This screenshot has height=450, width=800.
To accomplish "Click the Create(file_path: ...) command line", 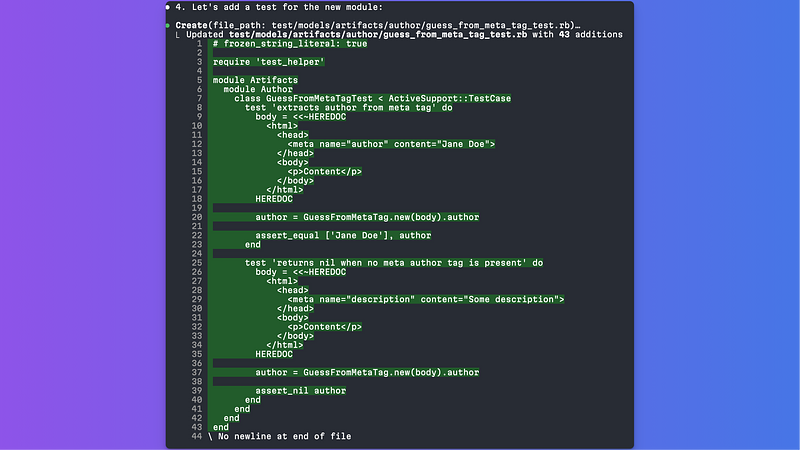I will pos(378,25).
